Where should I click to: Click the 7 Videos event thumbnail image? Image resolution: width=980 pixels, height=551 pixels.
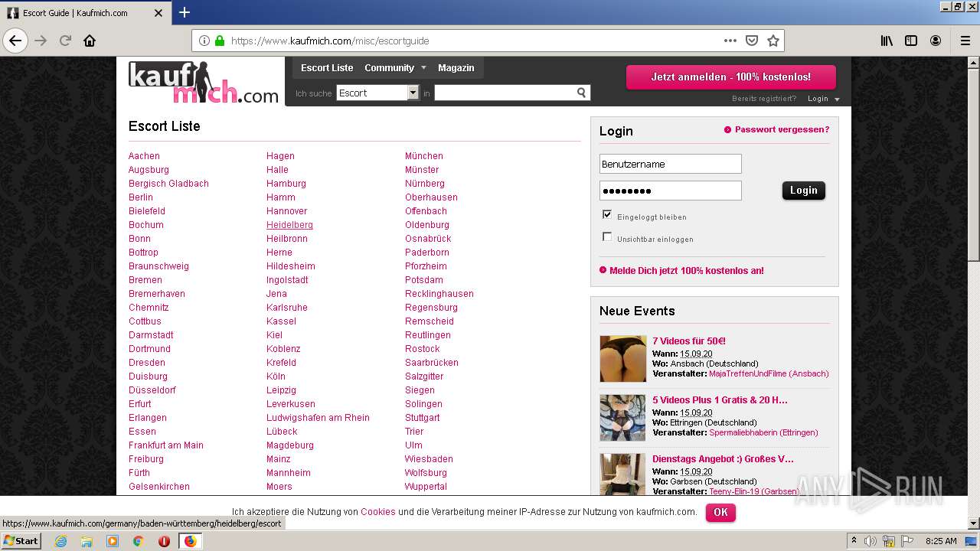click(623, 359)
